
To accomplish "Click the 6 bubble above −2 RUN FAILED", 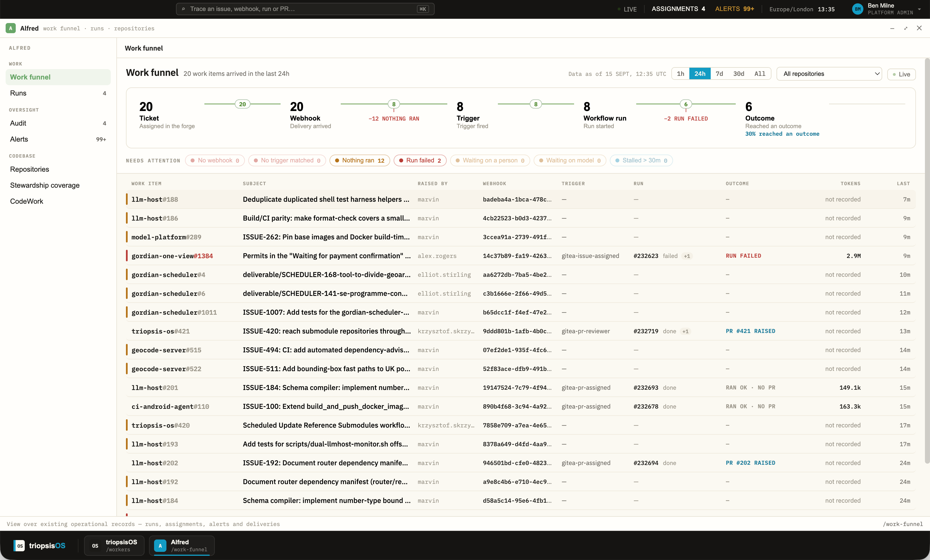I will click(x=686, y=104).
